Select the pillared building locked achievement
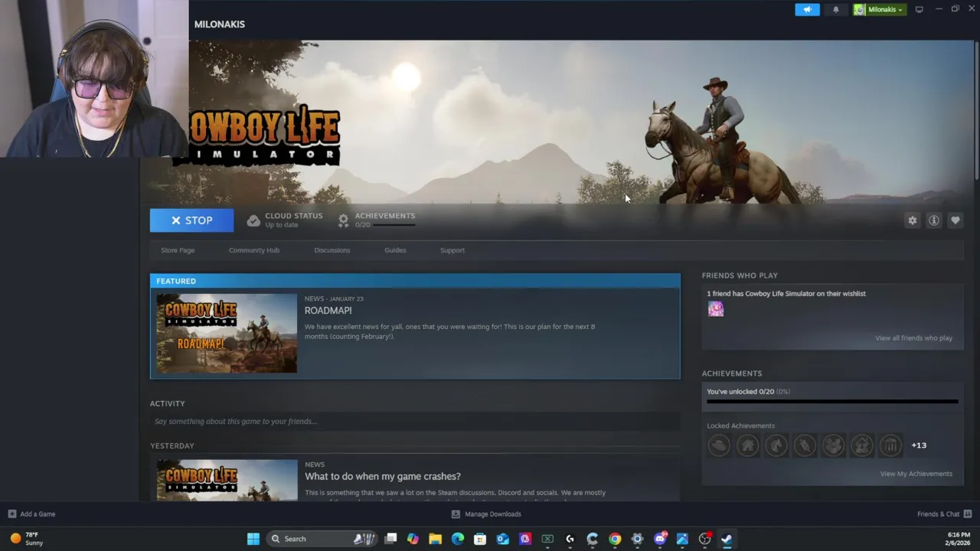 click(890, 445)
